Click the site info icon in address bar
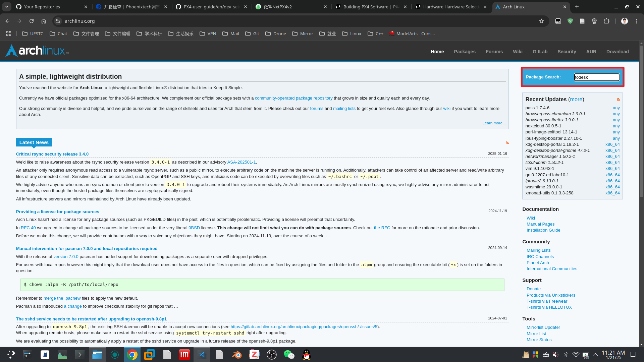This screenshot has height=362, width=644. (x=58, y=21)
